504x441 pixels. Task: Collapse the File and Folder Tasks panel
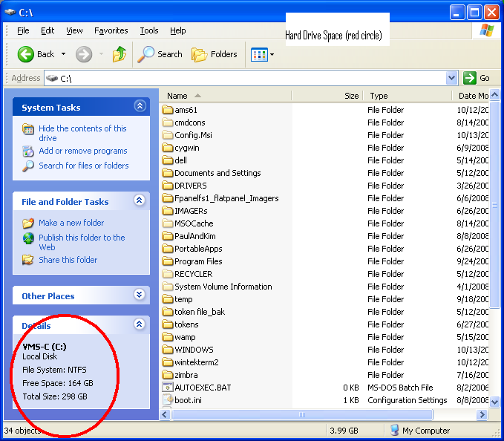(x=140, y=200)
